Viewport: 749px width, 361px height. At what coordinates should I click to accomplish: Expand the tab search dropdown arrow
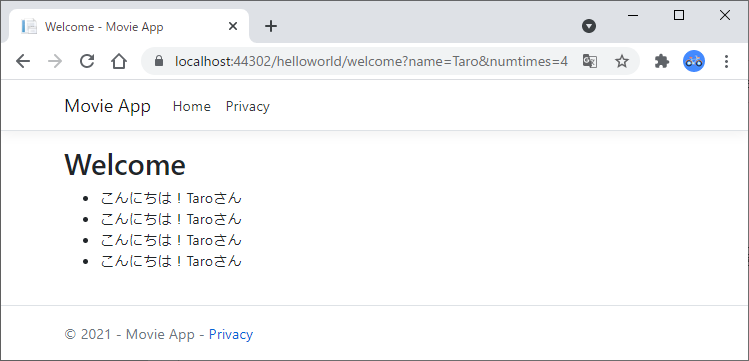[589, 26]
